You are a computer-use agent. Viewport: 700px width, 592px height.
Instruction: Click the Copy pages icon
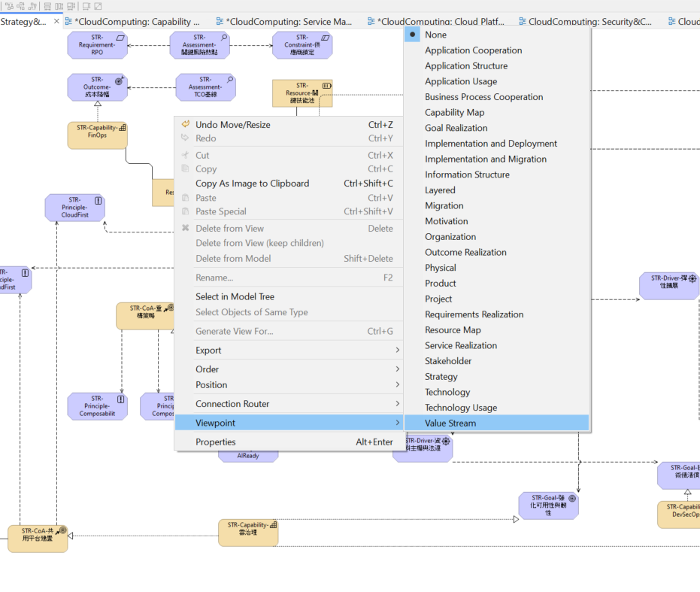pos(185,168)
